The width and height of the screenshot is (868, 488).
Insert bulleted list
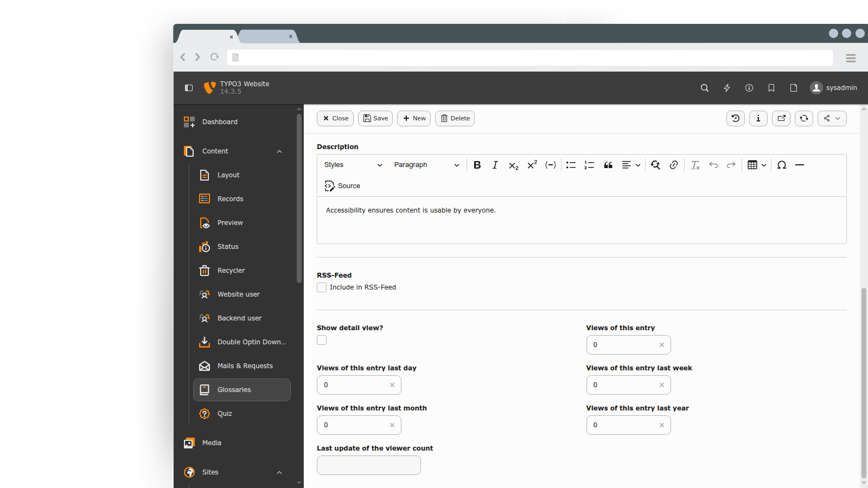[571, 165]
